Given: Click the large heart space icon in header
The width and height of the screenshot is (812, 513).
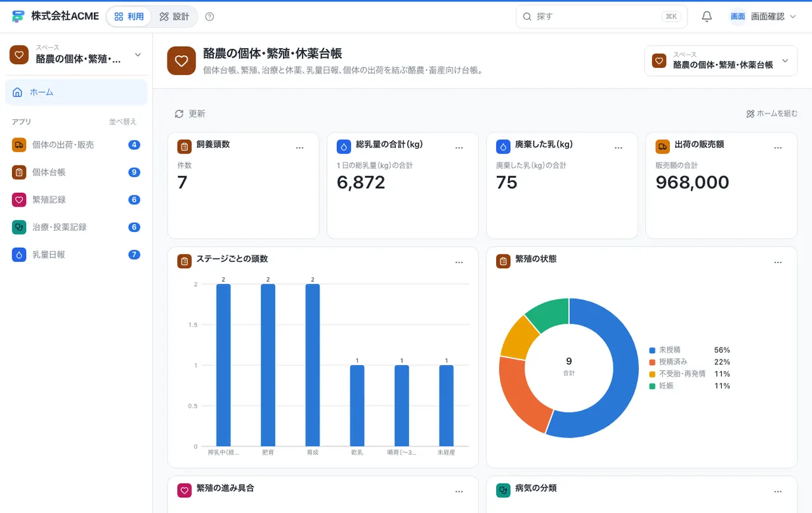Looking at the screenshot, I should coord(181,61).
